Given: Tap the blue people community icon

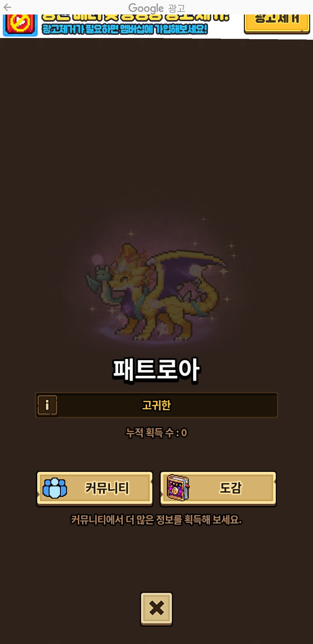Looking at the screenshot, I should (55, 489).
